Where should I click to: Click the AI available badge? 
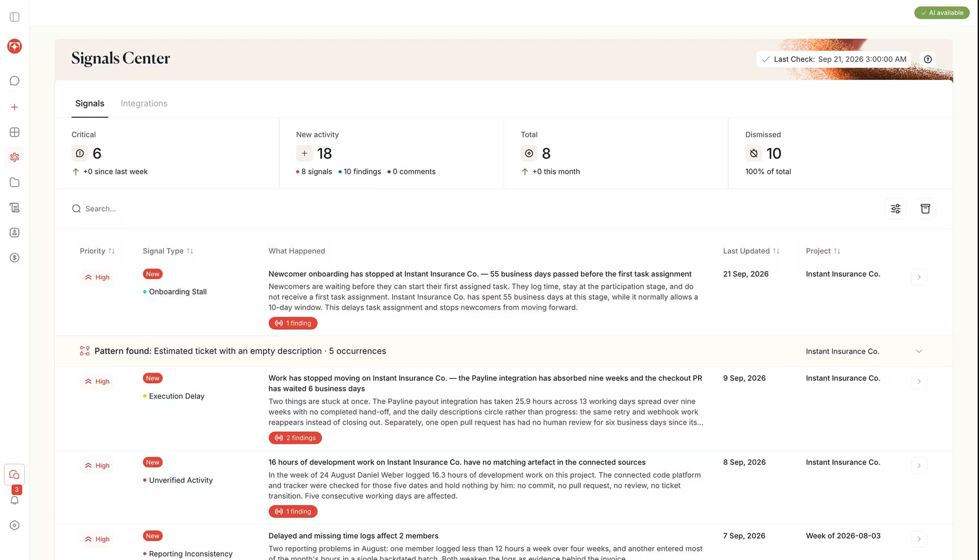click(x=942, y=13)
